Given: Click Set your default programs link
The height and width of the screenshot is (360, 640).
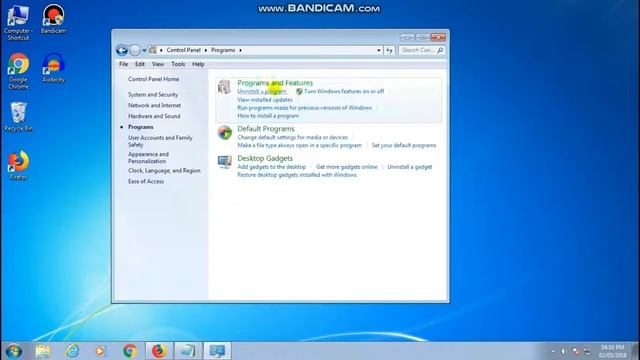Looking at the screenshot, I should (x=404, y=146).
